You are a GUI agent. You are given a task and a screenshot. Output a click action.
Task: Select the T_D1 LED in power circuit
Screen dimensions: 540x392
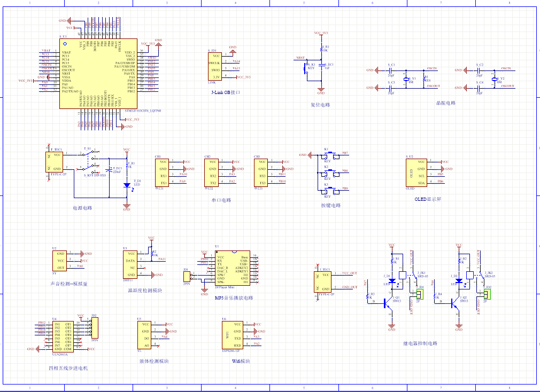127,185
